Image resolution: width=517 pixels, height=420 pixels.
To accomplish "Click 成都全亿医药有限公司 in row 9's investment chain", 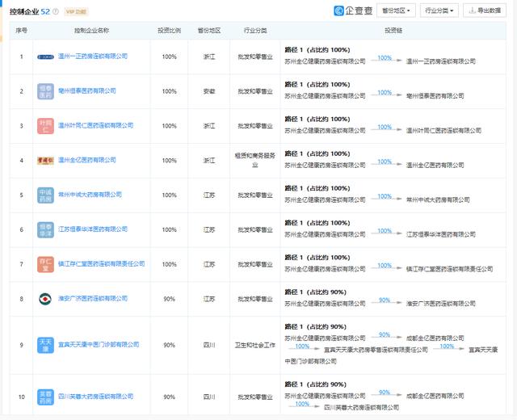I will [435, 338].
